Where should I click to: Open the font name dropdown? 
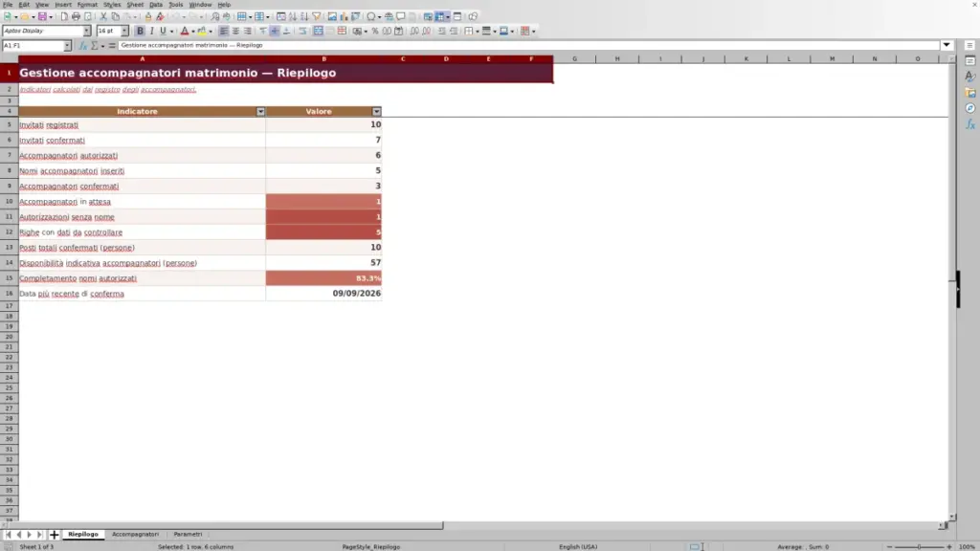pos(87,32)
